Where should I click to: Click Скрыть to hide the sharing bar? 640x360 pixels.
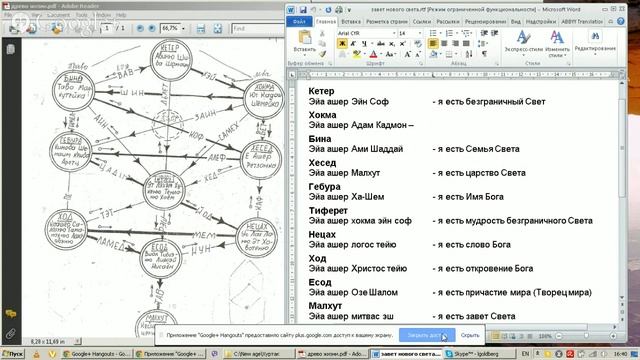point(470,335)
